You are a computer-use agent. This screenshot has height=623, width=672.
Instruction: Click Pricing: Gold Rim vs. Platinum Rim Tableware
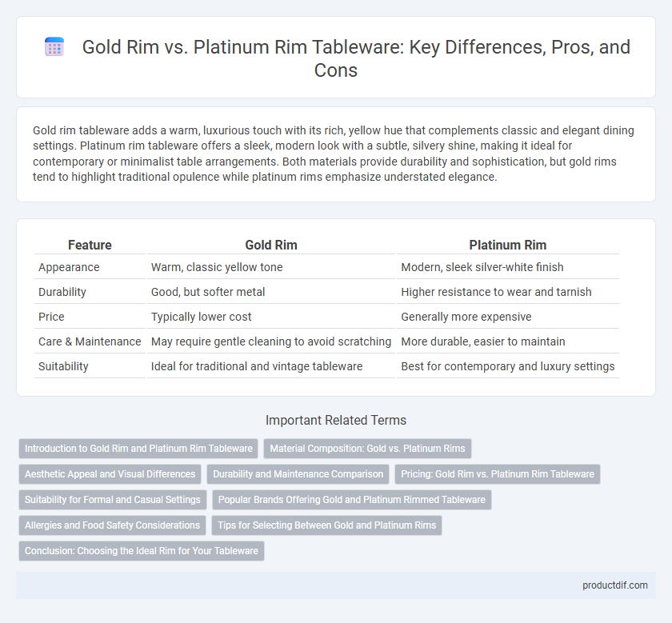[x=497, y=474]
